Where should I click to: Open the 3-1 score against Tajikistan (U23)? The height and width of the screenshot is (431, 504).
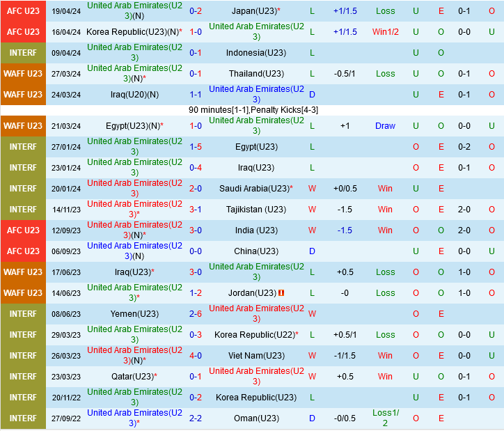point(196,210)
